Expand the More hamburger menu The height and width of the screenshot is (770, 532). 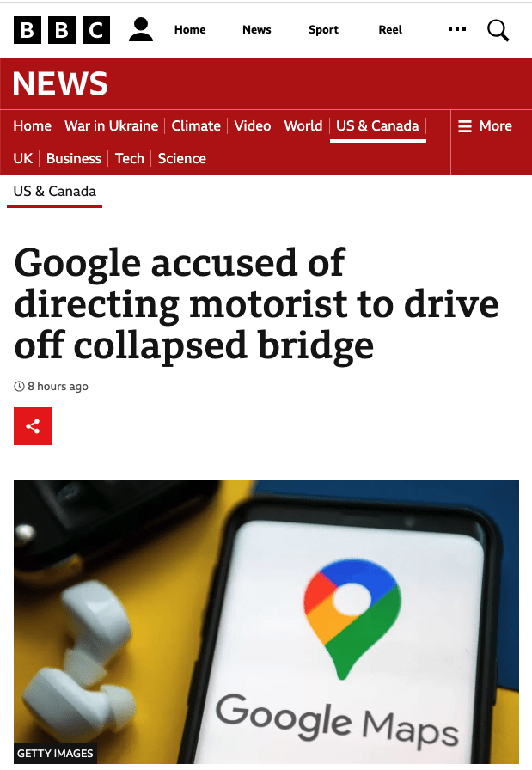click(x=486, y=126)
